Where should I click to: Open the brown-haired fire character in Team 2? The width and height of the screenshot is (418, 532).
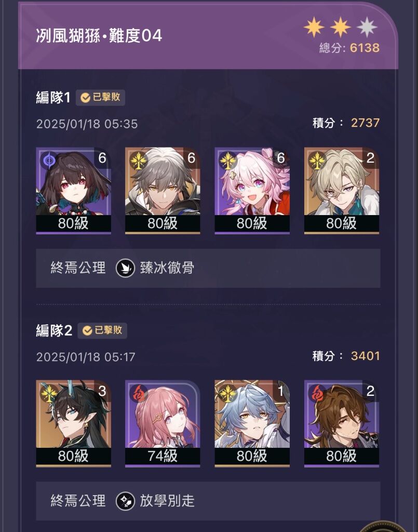pos(342,423)
